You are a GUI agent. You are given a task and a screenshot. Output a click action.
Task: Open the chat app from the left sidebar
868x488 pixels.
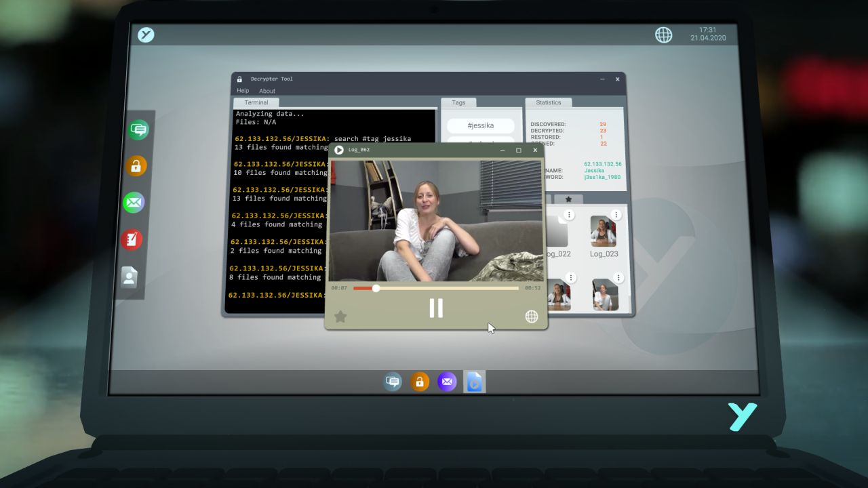[x=138, y=129]
